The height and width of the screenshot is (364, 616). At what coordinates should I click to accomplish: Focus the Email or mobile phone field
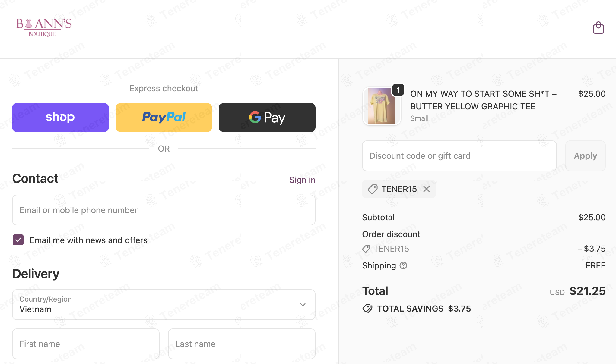[x=164, y=210]
